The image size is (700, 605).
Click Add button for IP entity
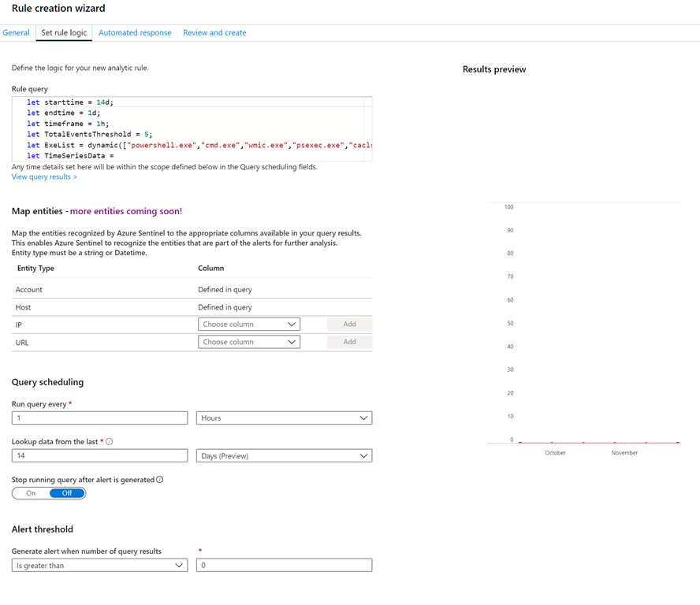pos(349,324)
